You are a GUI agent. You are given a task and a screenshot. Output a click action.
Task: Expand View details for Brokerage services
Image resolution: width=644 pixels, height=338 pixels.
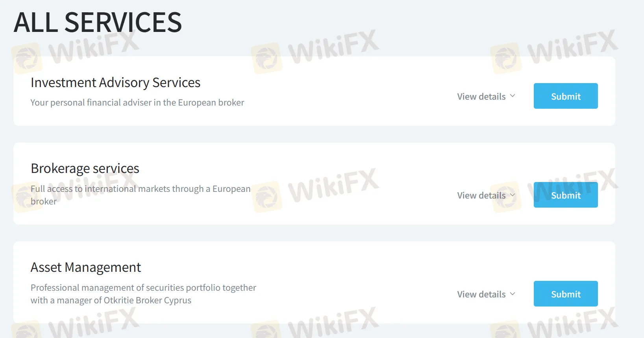(x=486, y=195)
